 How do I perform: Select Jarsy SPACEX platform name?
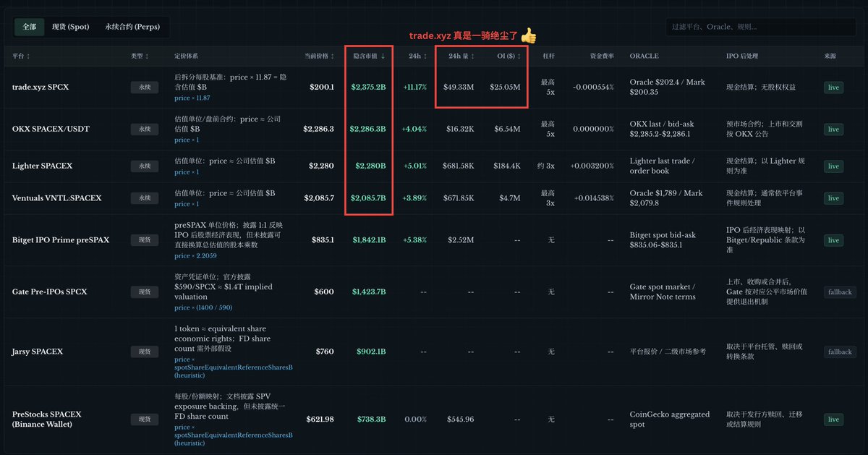tap(38, 352)
